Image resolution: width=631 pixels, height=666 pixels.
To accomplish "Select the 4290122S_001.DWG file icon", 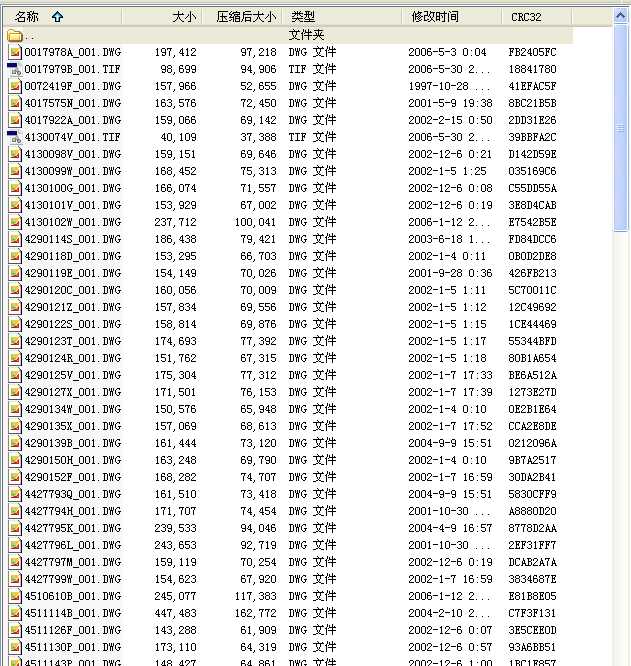I will pyautogui.click(x=15, y=324).
